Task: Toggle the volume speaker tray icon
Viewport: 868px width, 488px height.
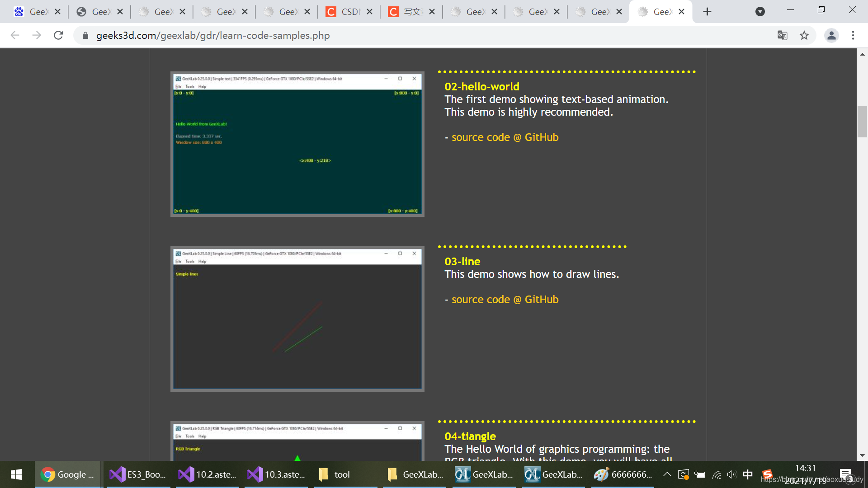Action: tap(731, 474)
